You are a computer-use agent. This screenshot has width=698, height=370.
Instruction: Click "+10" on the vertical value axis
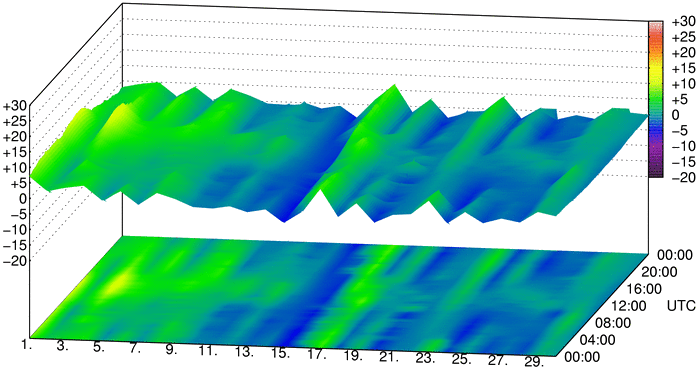pos(16,168)
